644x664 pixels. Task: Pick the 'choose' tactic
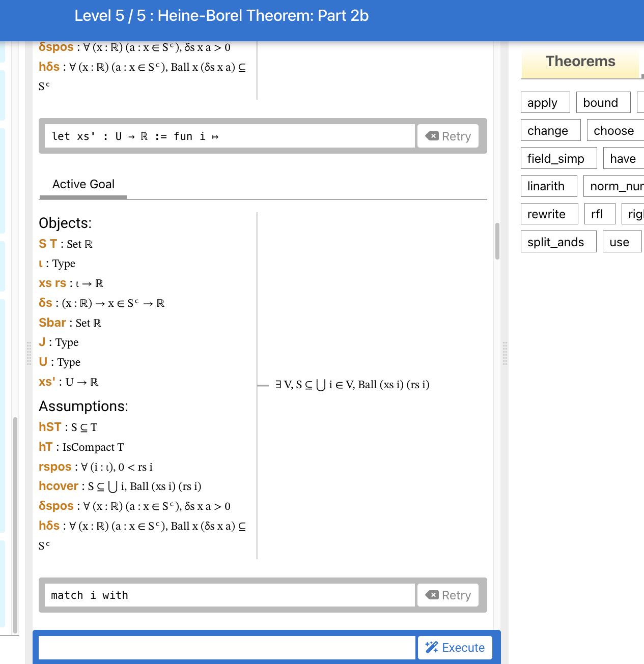tap(614, 130)
